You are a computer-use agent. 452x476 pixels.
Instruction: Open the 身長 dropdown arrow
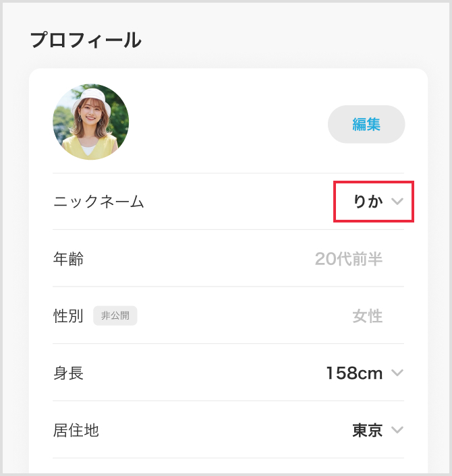pos(397,373)
